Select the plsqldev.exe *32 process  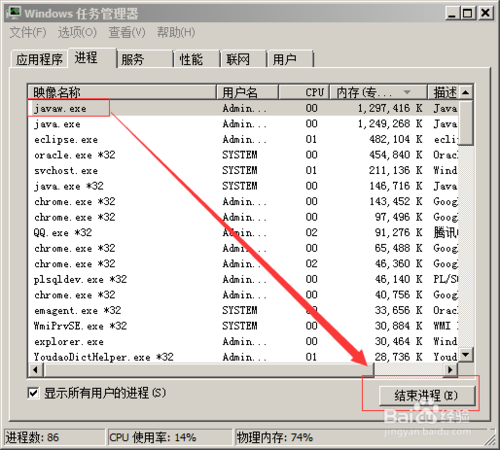pyautogui.click(x=243, y=279)
